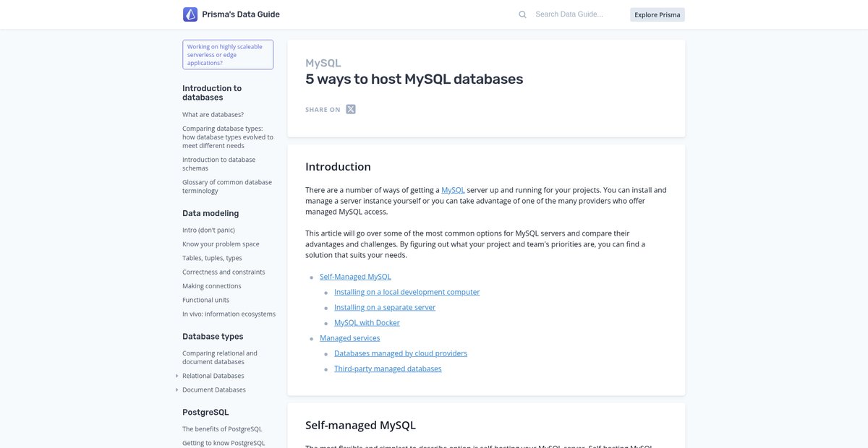
Task: Click 'Introduction to databases' sidebar heading
Action: pyautogui.click(x=212, y=92)
